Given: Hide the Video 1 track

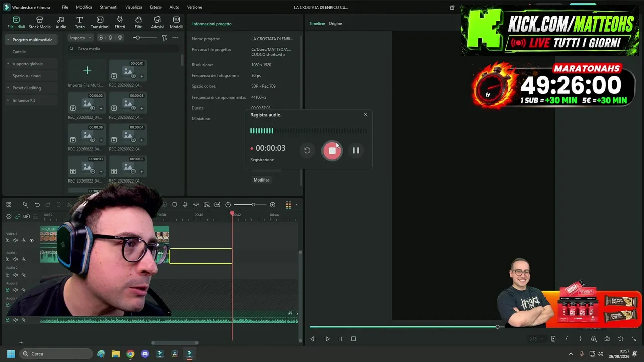Looking at the screenshot, I should coord(31,241).
